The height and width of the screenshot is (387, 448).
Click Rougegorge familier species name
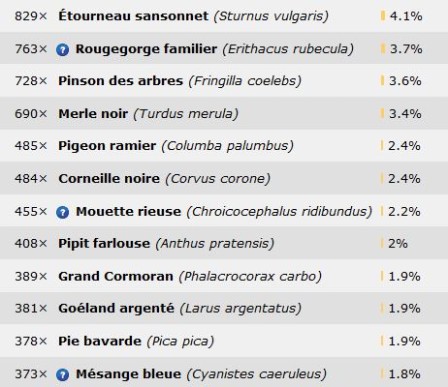(146, 49)
